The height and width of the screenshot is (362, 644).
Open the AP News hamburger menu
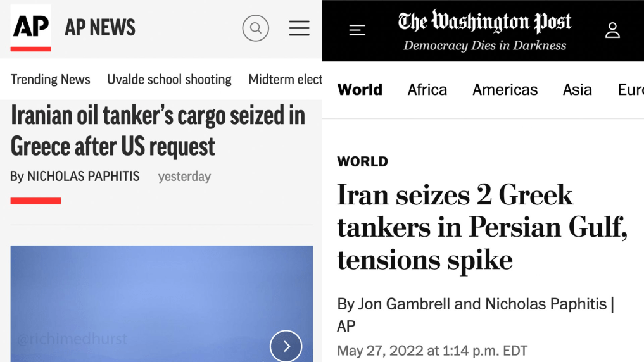pos(299,28)
